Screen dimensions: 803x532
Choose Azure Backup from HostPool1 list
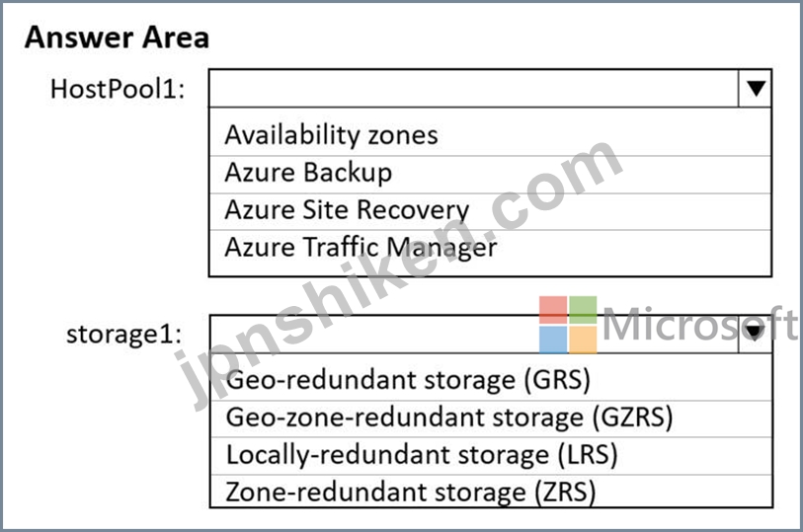[x=490, y=173]
